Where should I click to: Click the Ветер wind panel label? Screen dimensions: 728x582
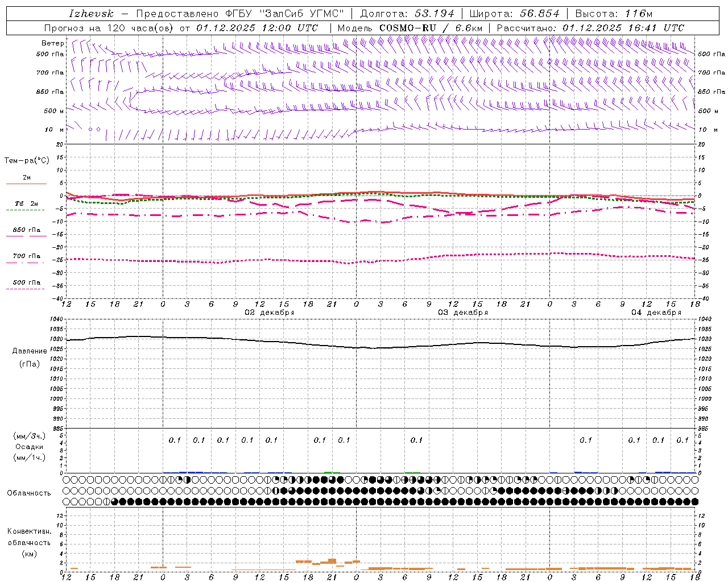pyautogui.click(x=52, y=43)
